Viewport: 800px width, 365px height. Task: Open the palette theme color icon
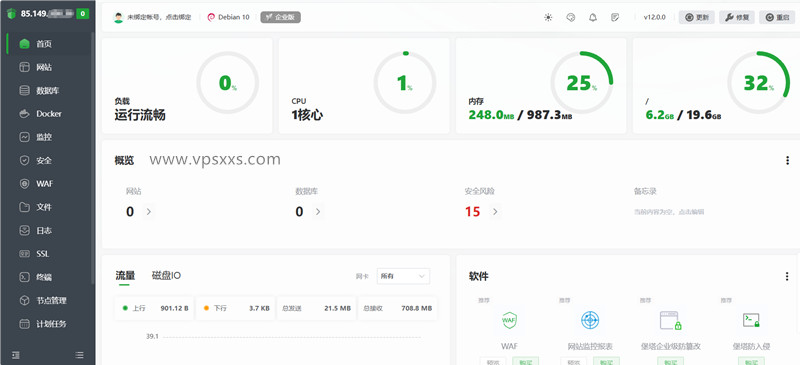point(571,17)
